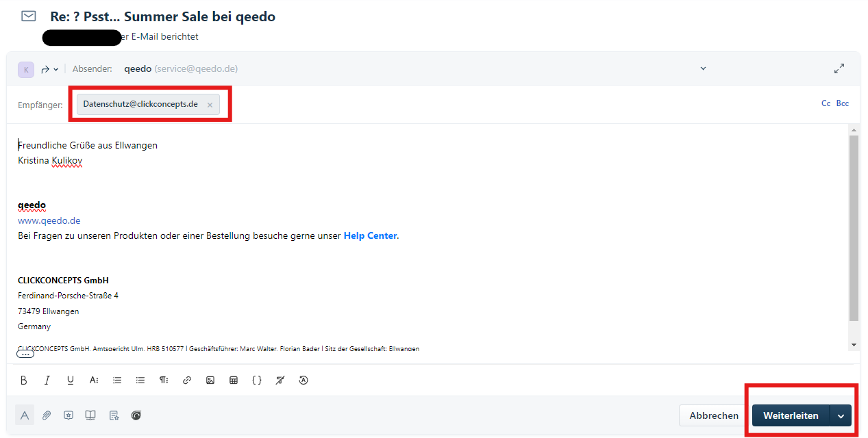Viewport: 868px width, 438px height.
Task: Click the email subject title
Action: 163,16
